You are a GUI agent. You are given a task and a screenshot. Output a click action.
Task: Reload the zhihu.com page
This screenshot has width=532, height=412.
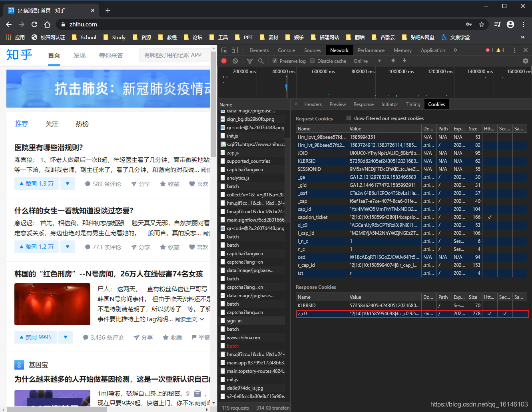point(34,24)
